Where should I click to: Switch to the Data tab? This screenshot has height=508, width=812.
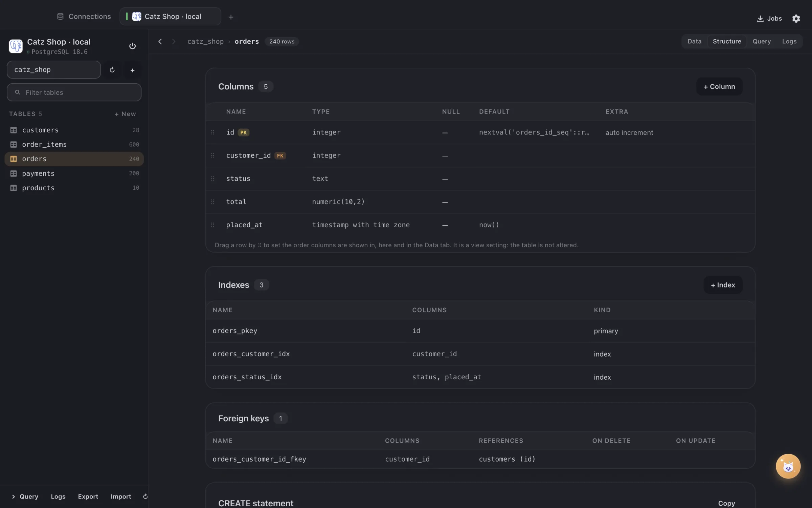coord(694,41)
